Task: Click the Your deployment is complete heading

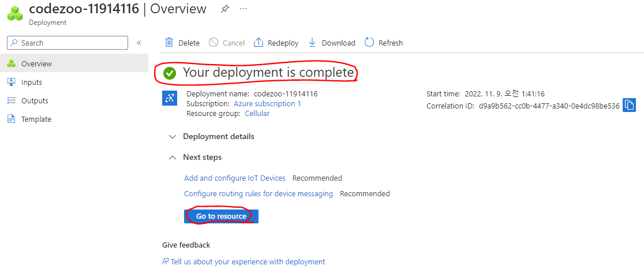Action: 268,73
